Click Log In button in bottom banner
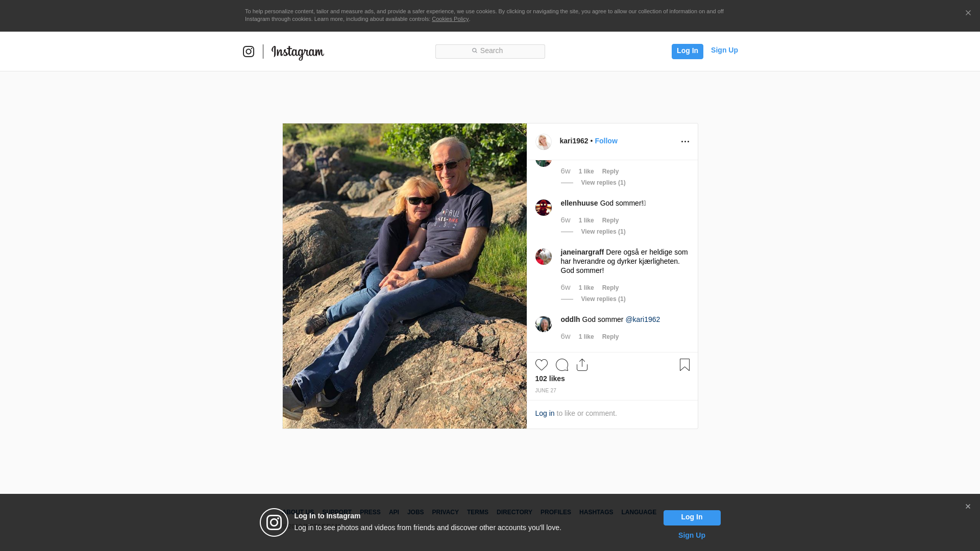This screenshot has width=980, height=551. (x=692, y=517)
